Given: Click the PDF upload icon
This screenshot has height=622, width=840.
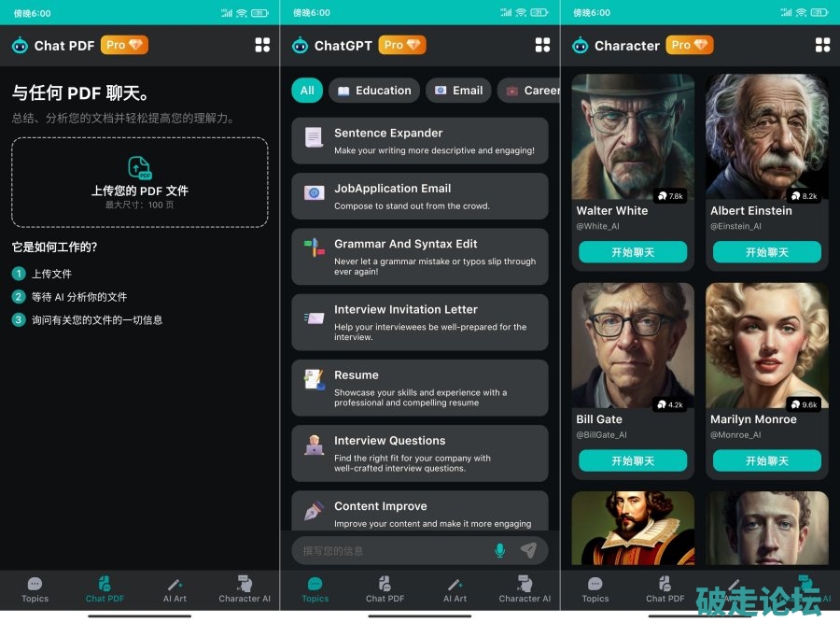Looking at the screenshot, I should (x=139, y=168).
